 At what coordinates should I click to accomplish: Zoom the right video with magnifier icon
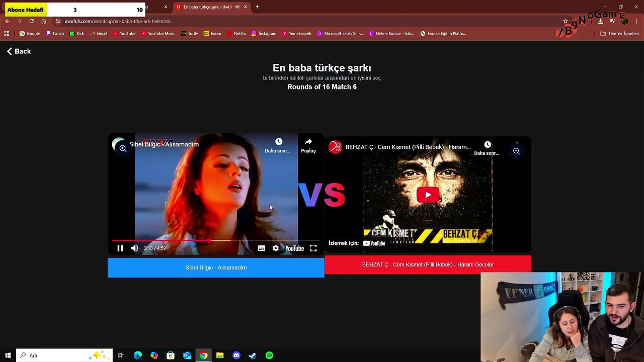(516, 151)
